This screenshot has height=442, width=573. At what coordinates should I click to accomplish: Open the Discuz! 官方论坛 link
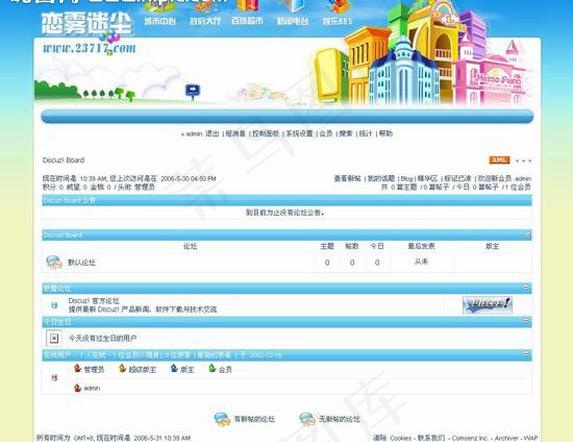(94, 301)
